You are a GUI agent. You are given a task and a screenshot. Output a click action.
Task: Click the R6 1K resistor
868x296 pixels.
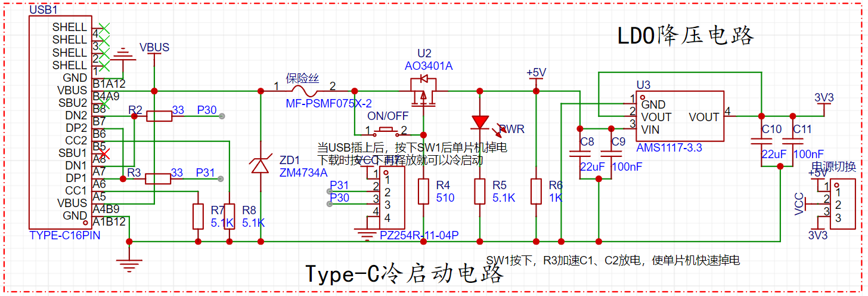(536, 192)
